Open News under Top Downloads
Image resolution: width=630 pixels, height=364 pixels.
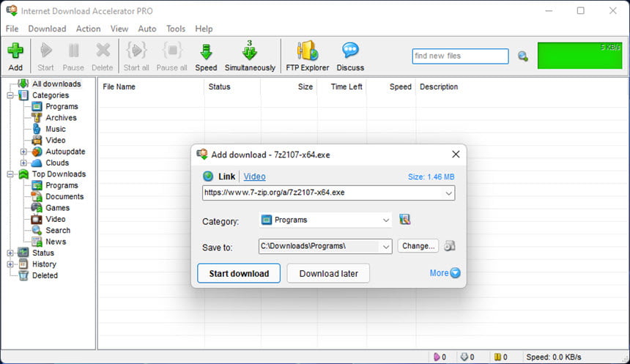pyautogui.click(x=56, y=242)
